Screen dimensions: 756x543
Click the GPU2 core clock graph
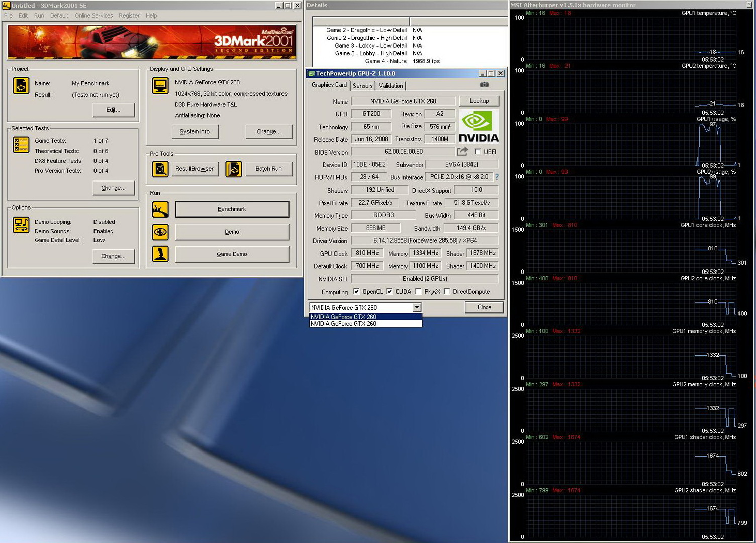click(631, 304)
